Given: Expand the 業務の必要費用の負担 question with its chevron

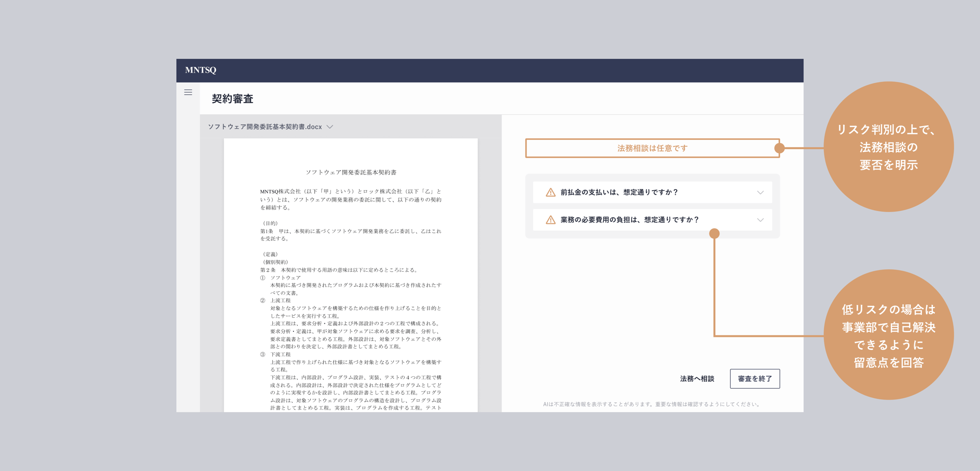Looking at the screenshot, I should (760, 220).
